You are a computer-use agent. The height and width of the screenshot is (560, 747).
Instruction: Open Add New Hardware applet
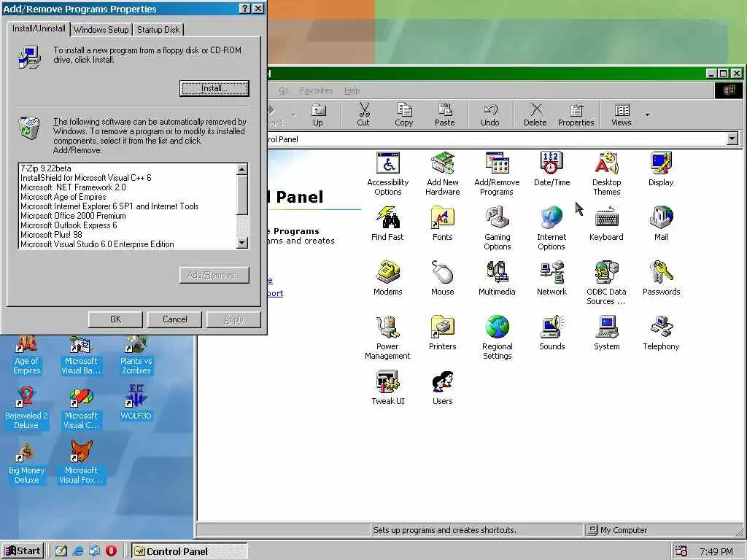pyautogui.click(x=443, y=174)
